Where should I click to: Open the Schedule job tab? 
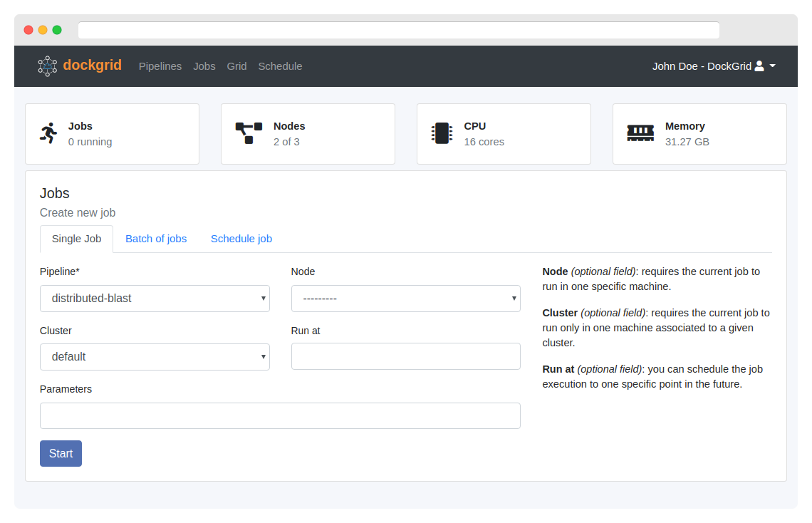(241, 239)
